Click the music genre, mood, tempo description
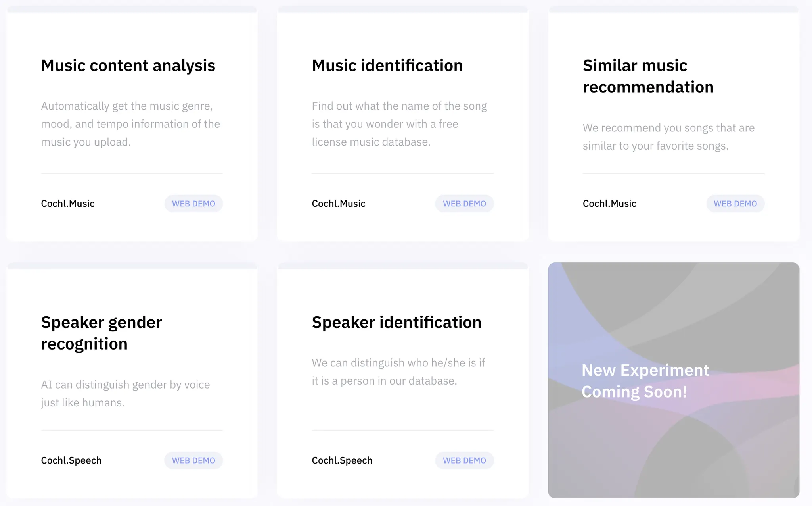Image resolution: width=812 pixels, height=506 pixels. point(130,124)
